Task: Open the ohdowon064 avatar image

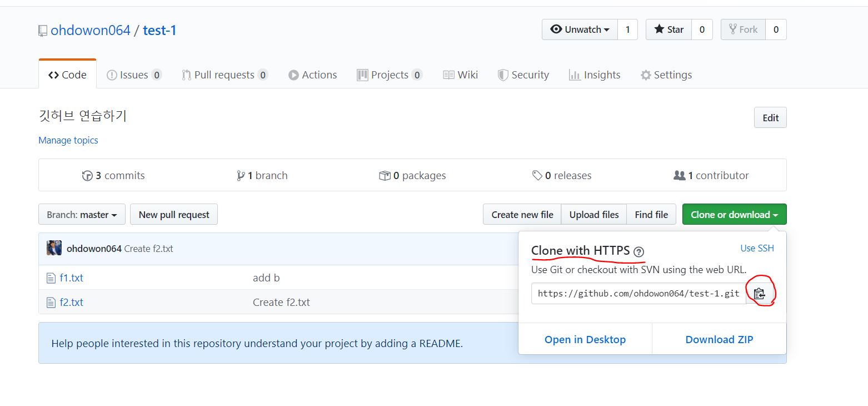Action: pos(54,248)
